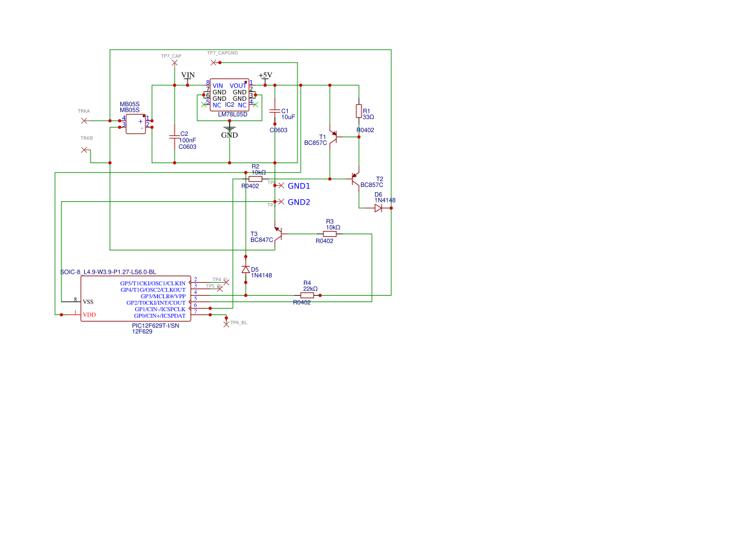
Task: Select the LM78L05D regulator IC2 body
Action: (x=230, y=95)
